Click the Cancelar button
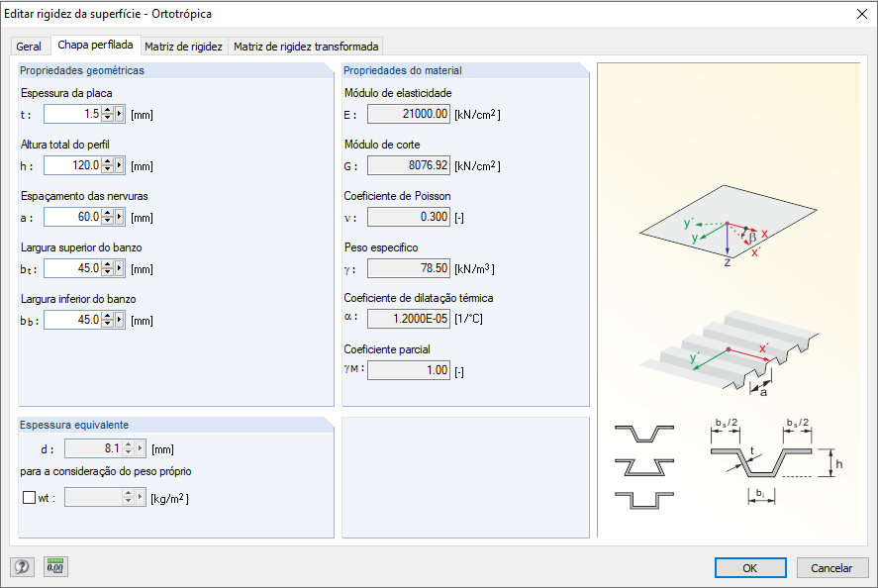The height and width of the screenshot is (588, 878). tap(831, 568)
